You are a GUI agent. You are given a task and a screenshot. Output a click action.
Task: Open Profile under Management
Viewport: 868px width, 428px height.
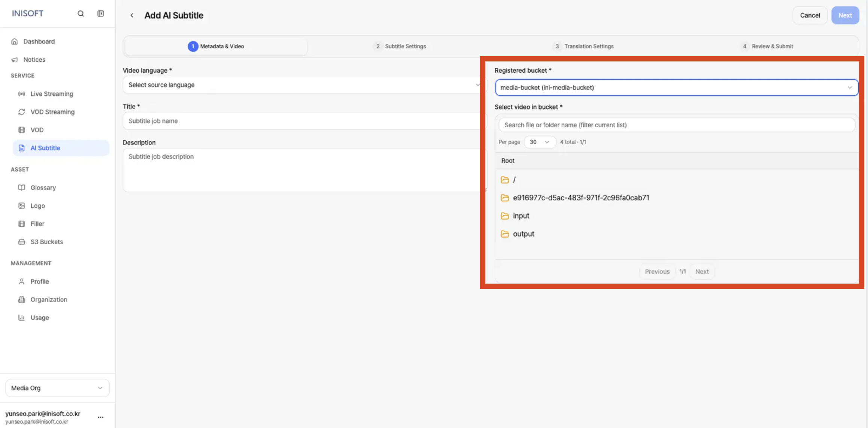[40, 281]
